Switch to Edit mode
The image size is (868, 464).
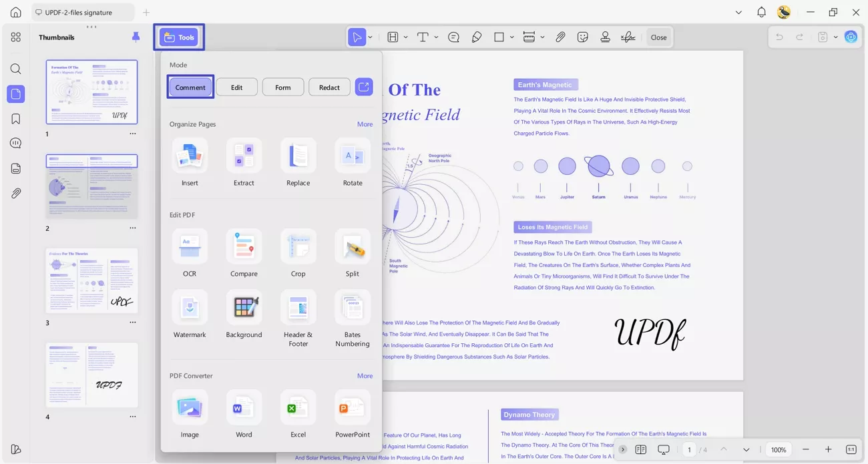[x=236, y=87]
